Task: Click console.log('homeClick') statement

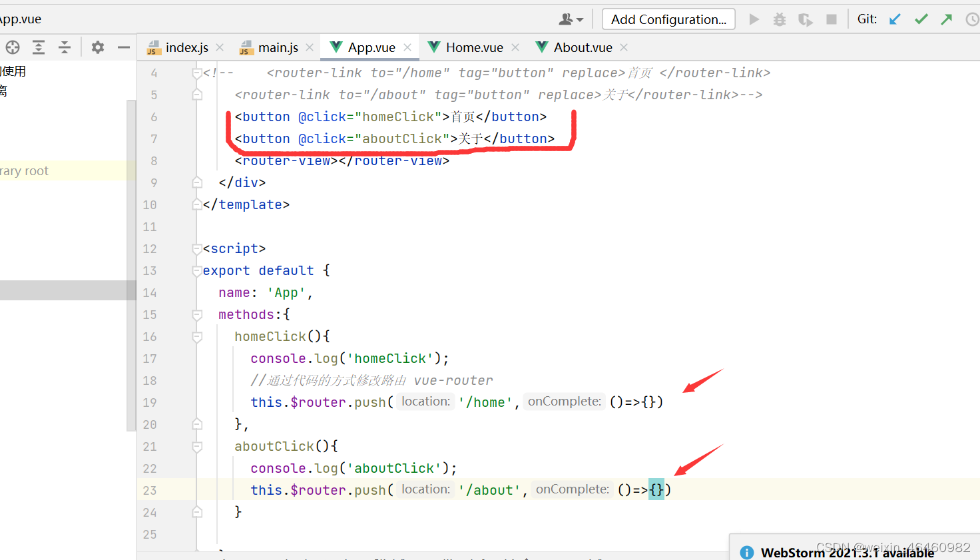Action: coord(350,359)
